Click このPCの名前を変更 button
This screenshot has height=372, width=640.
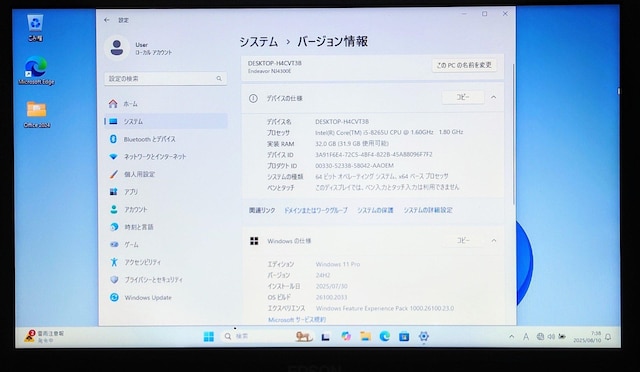(x=464, y=65)
